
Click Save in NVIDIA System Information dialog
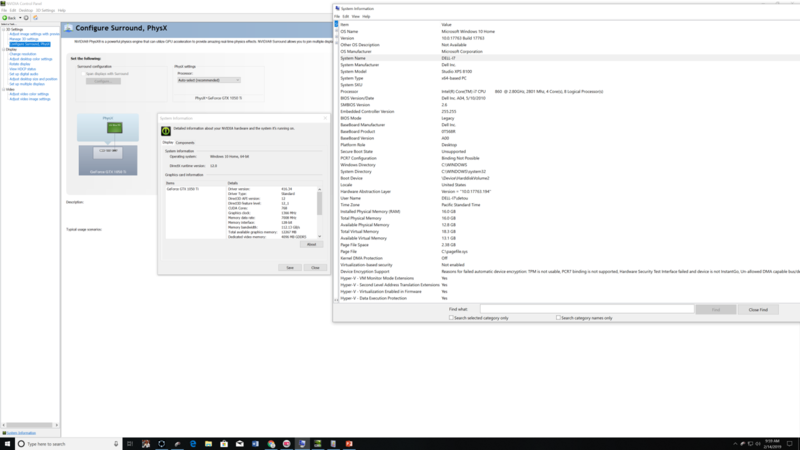tap(290, 267)
